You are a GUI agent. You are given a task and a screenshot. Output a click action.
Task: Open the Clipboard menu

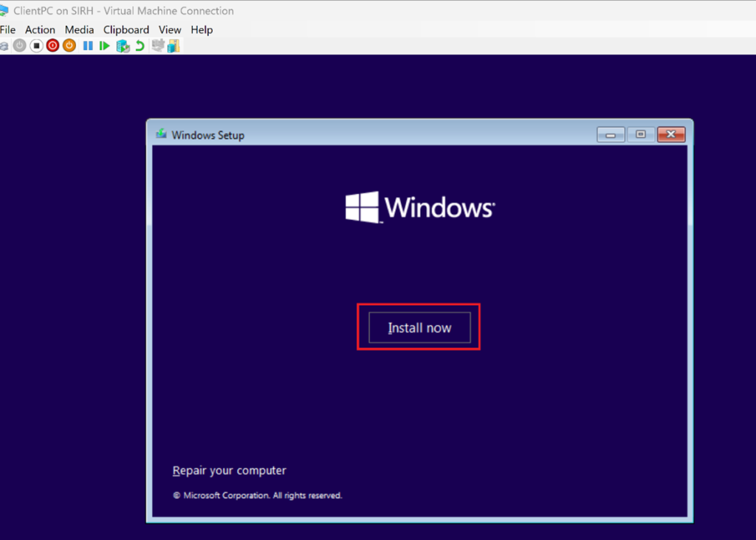point(126,30)
